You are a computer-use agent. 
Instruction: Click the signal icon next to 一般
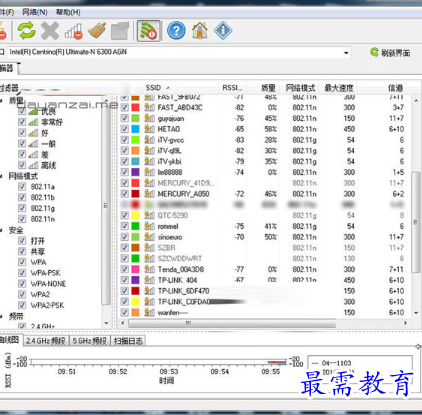point(33,144)
